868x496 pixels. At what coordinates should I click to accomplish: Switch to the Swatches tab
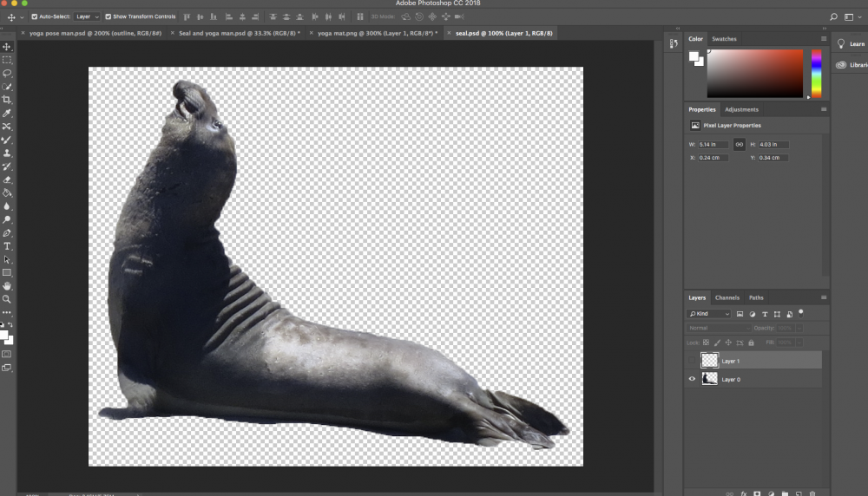click(724, 39)
